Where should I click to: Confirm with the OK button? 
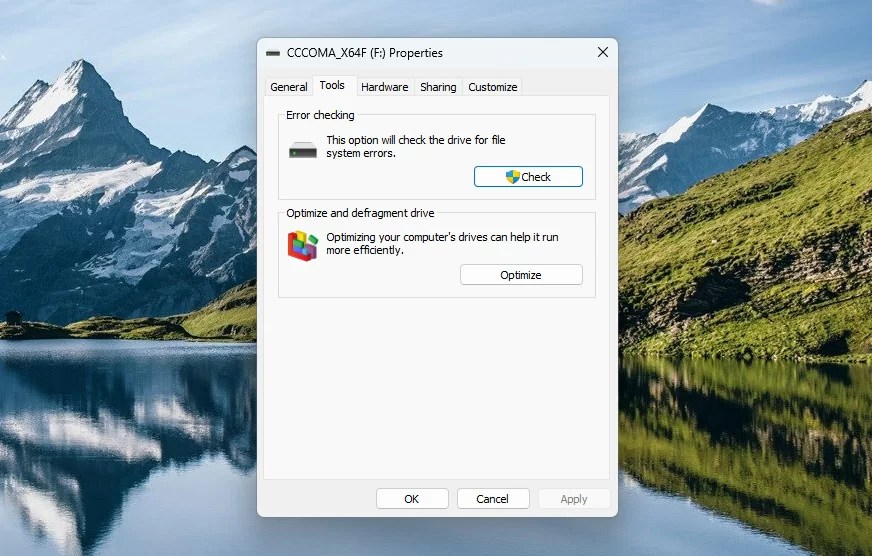coord(412,499)
